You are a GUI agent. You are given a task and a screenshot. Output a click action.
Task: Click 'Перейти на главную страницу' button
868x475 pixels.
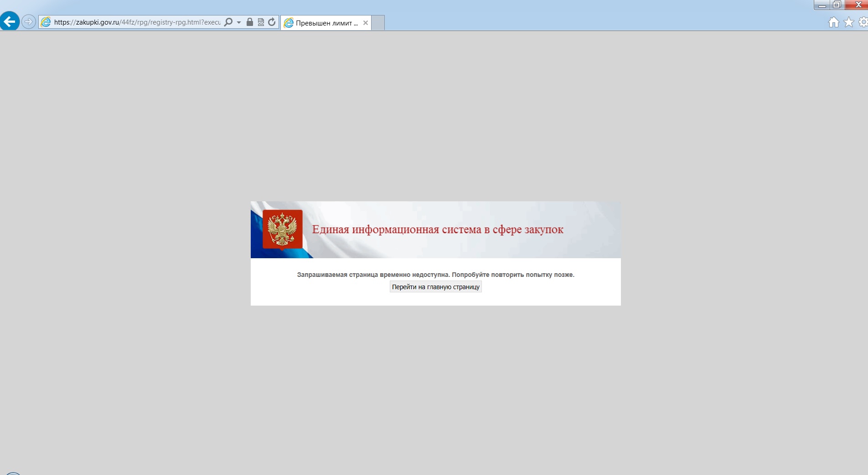[436, 287]
